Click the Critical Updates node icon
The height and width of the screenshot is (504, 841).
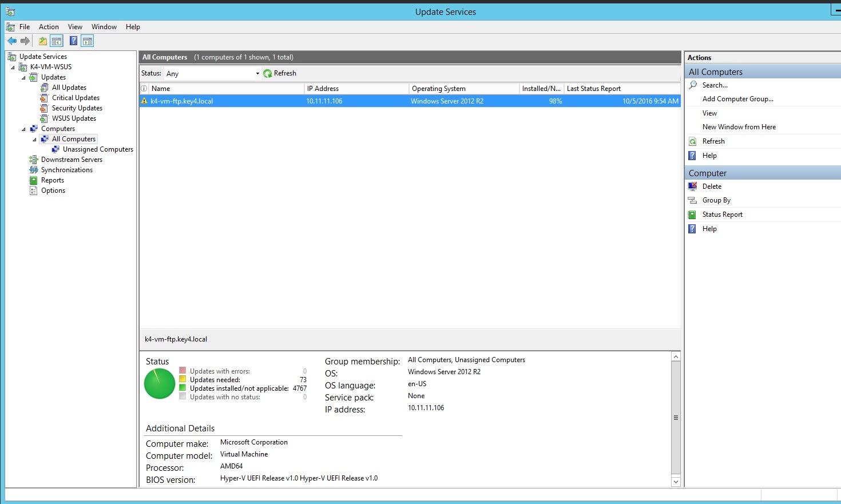pyautogui.click(x=45, y=98)
